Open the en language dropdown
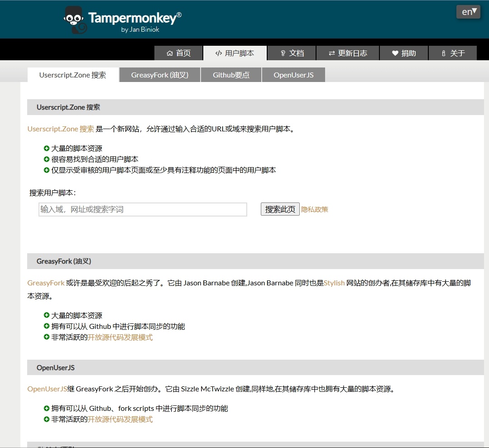489x448 pixels. click(x=468, y=12)
